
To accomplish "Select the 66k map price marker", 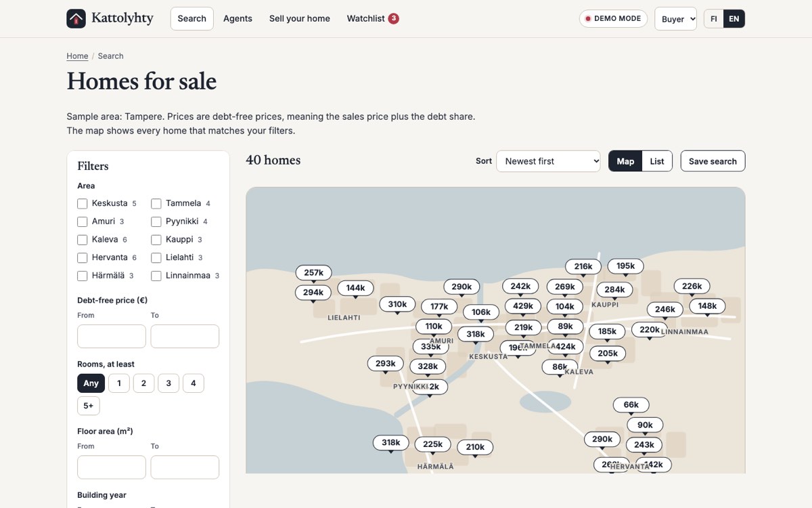I will coord(631,404).
